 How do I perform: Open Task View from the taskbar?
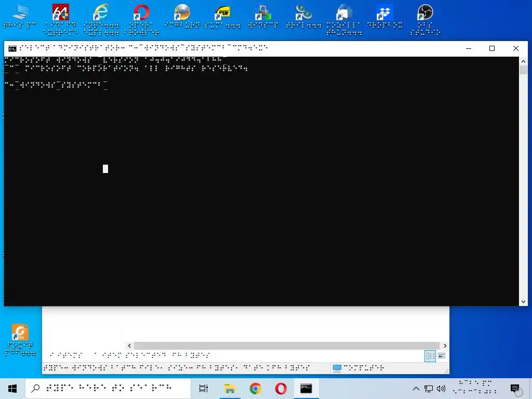click(204, 389)
